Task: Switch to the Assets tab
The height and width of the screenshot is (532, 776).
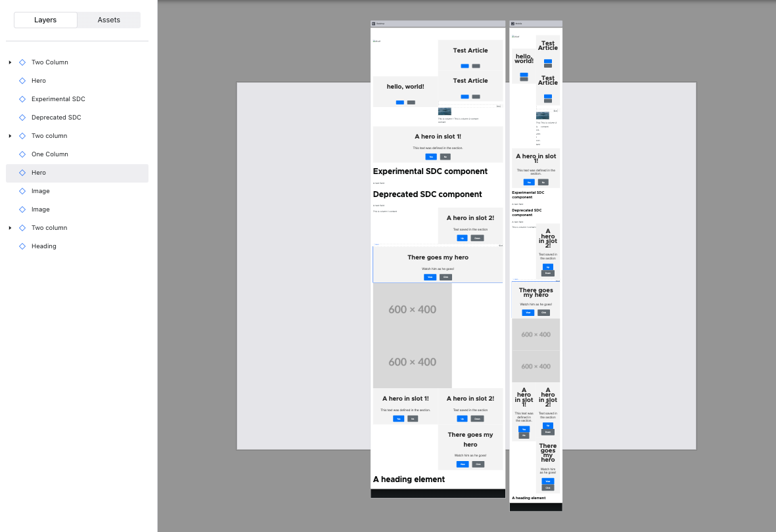Action: pos(108,20)
